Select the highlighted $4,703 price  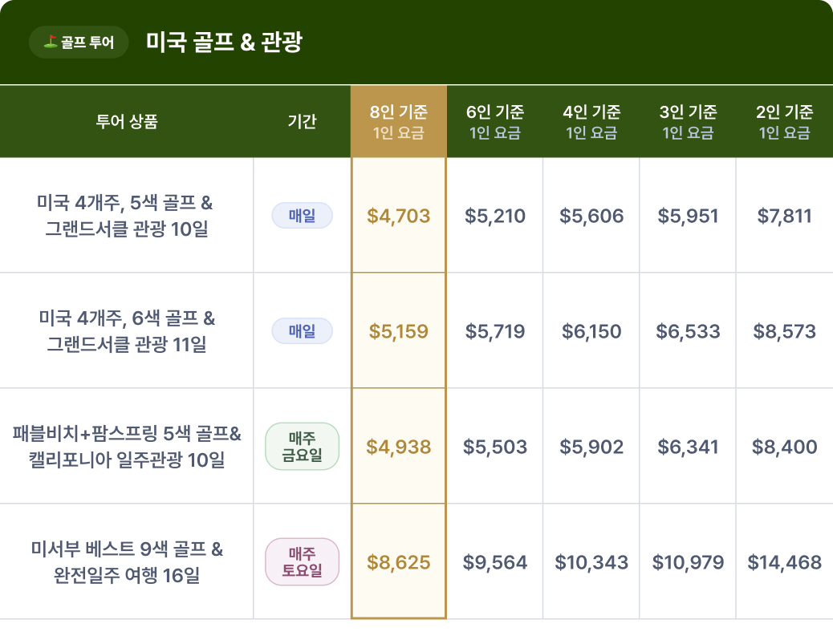(399, 216)
